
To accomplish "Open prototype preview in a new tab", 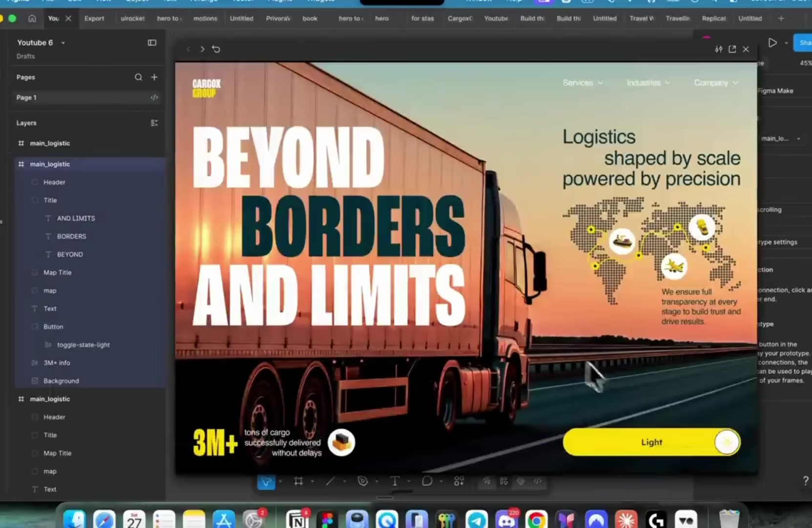I will (732, 49).
